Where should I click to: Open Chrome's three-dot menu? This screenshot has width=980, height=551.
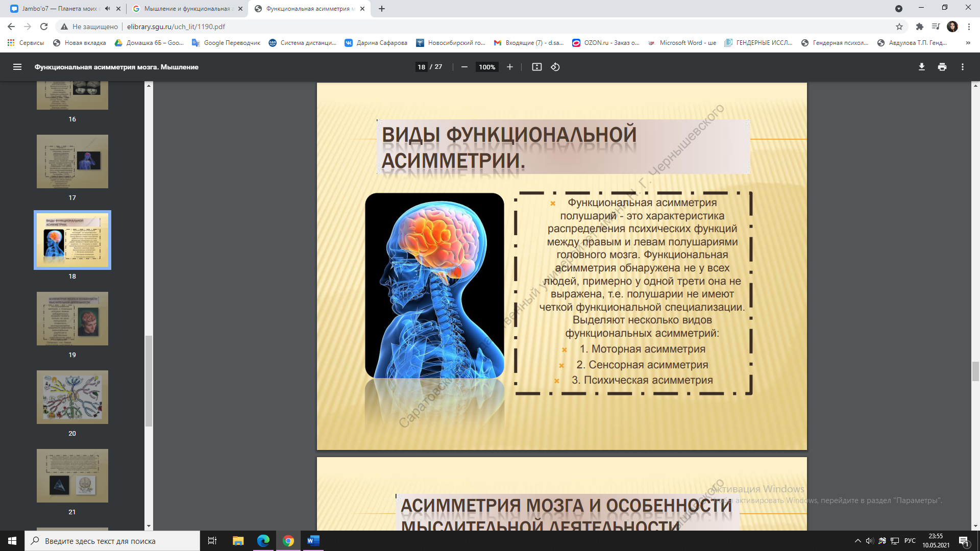point(969,27)
